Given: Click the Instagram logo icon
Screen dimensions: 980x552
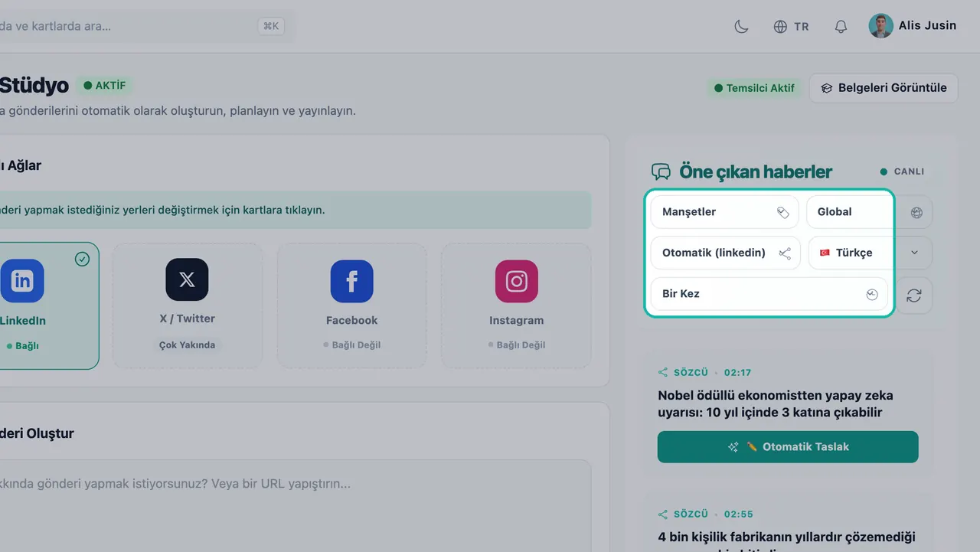Looking at the screenshot, I should pyautogui.click(x=516, y=281).
